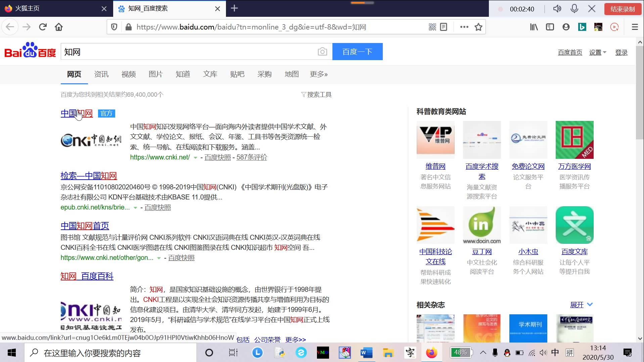Open the 中国知网 official result
The image size is (644, 362).
click(77, 114)
